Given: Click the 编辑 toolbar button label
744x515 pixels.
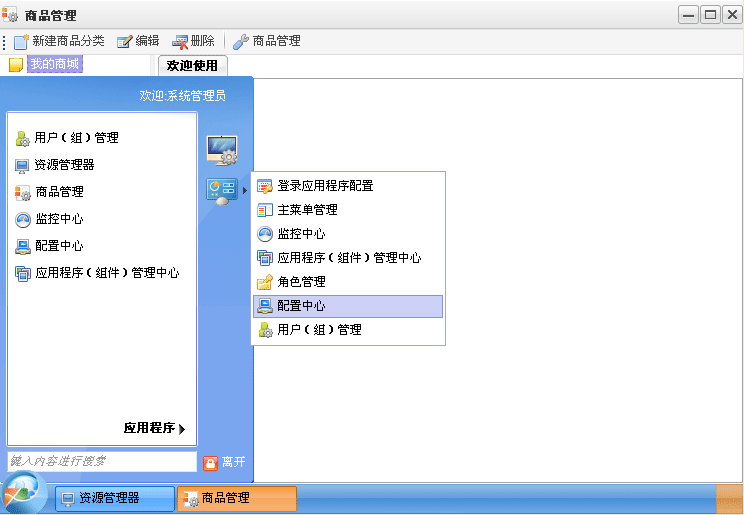Looking at the screenshot, I should (x=148, y=41).
